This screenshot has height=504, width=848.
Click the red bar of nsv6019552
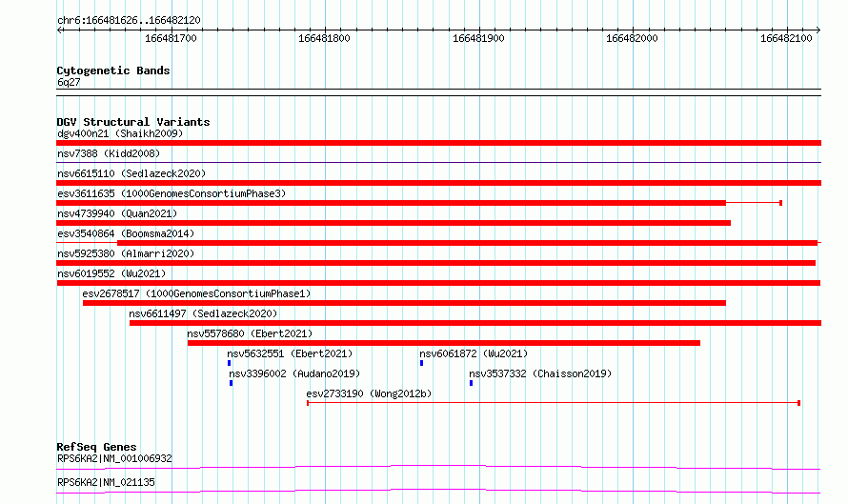click(438, 283)
